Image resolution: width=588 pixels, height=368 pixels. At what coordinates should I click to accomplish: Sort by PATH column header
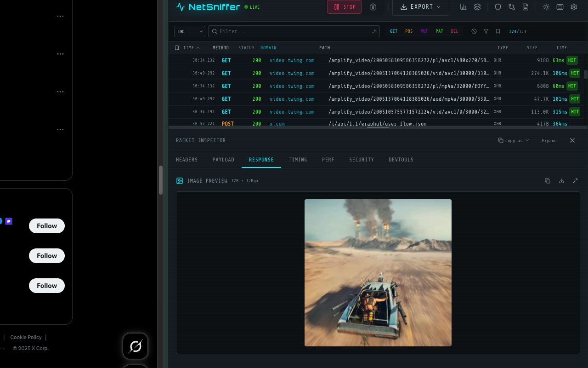(x=325, y=48)
